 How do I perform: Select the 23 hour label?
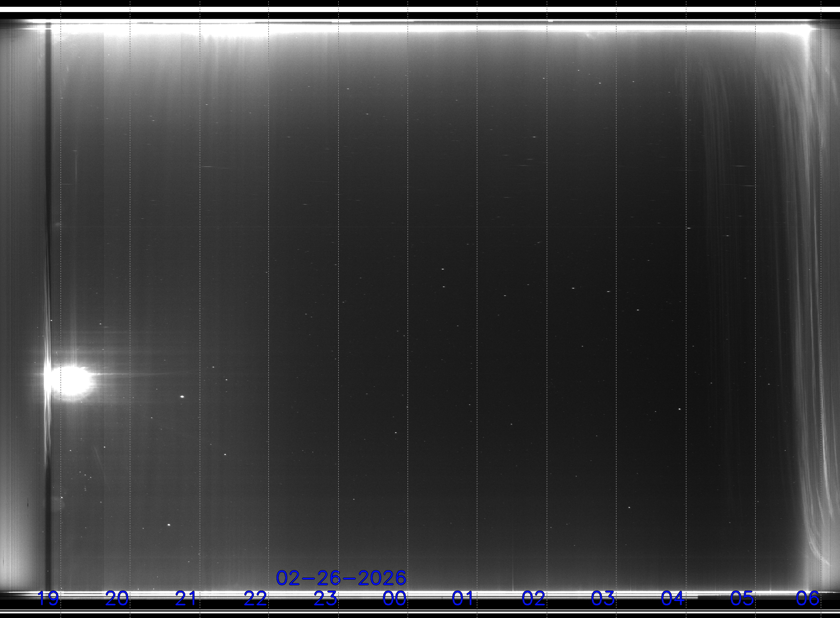[x=325, y=599]
